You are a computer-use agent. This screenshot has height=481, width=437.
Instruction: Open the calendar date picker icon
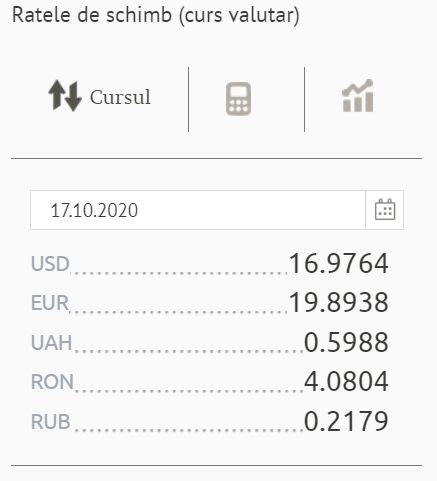point(385,210)
